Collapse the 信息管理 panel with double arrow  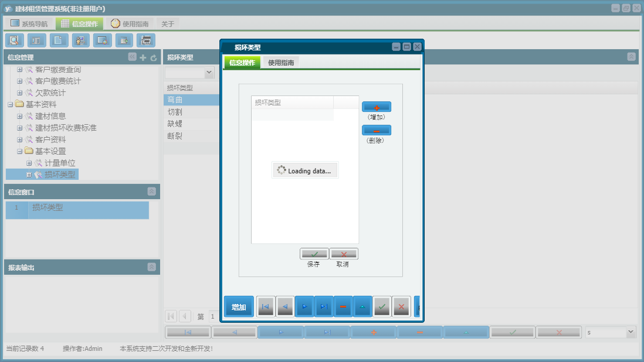[x=132, y=57]
